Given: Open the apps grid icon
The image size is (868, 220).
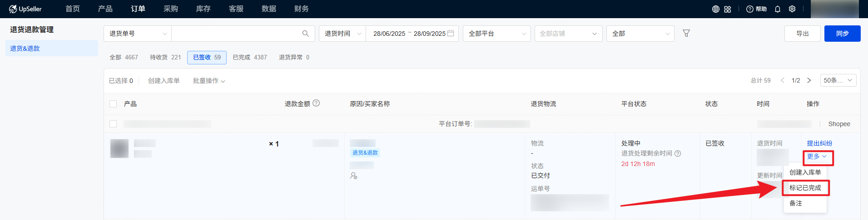Looking at the screenshot, I should pos(728,9).
